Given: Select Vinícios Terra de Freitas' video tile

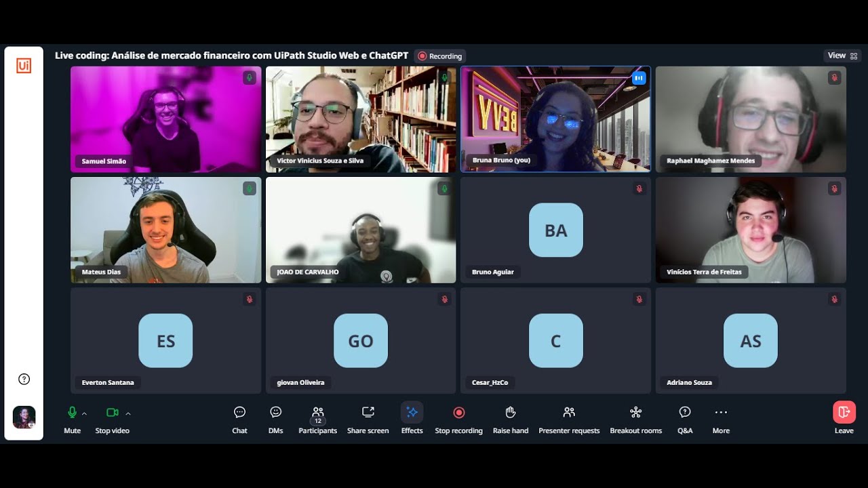Looking at the screenshot, I should click(x=751, y=230).
